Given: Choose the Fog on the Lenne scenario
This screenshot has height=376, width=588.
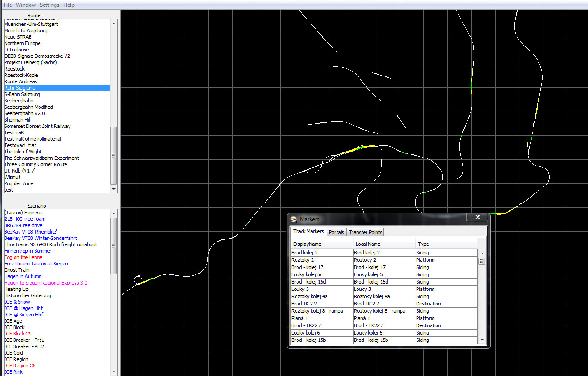Looking at the screenshot, I should click(x=23, y=257).
